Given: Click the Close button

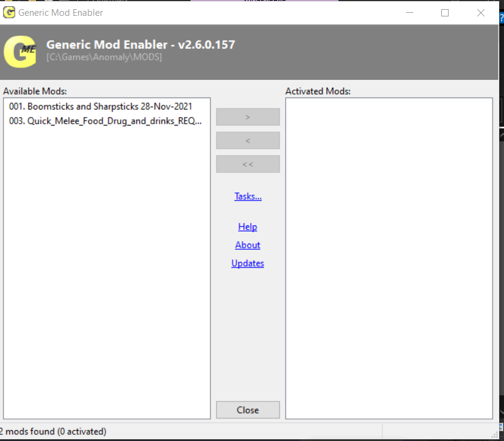Looking at the screenshot, I should (248, 410).
